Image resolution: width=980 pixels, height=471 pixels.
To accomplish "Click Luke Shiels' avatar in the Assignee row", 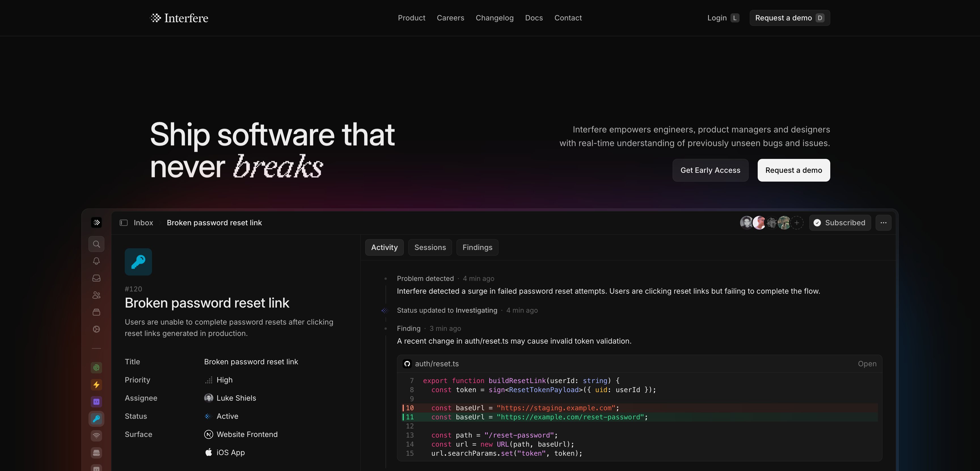I will pos(208,398).
